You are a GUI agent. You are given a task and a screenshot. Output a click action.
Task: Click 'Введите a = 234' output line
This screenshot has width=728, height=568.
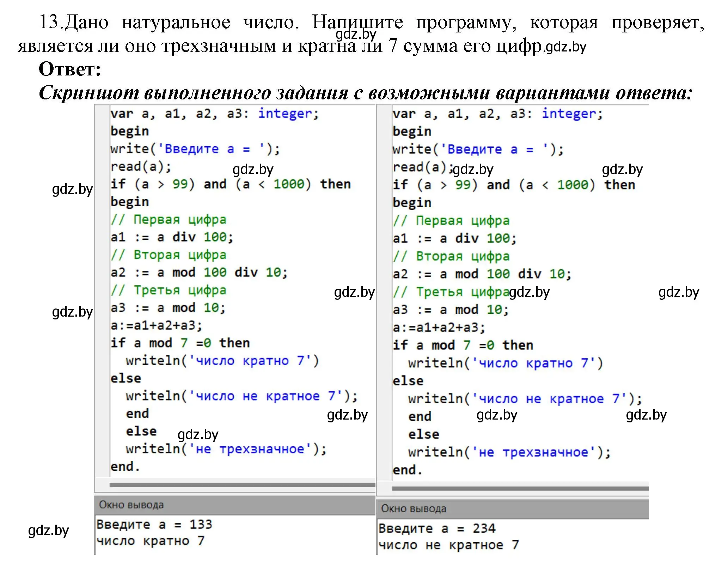tap(437, 528)
